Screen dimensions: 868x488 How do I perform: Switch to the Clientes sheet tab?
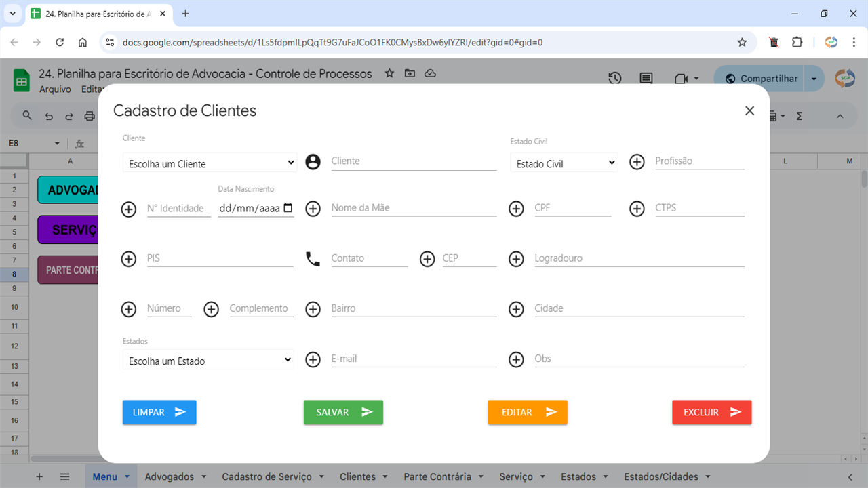[357, 476]
